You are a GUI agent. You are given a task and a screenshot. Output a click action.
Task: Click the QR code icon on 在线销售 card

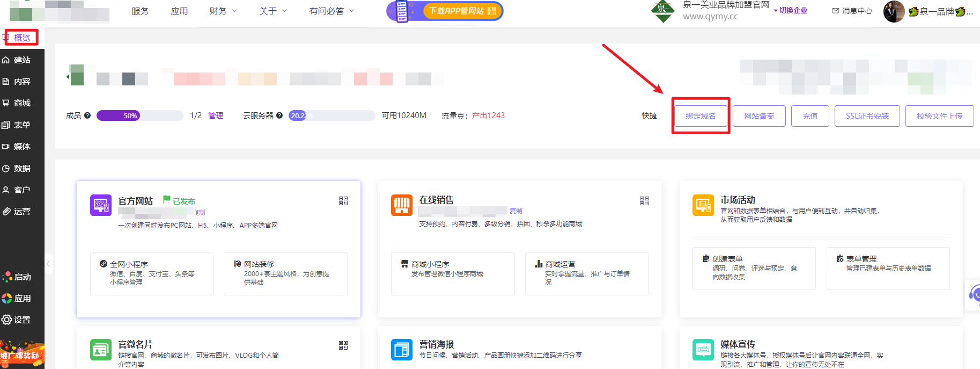pos(644,201)
